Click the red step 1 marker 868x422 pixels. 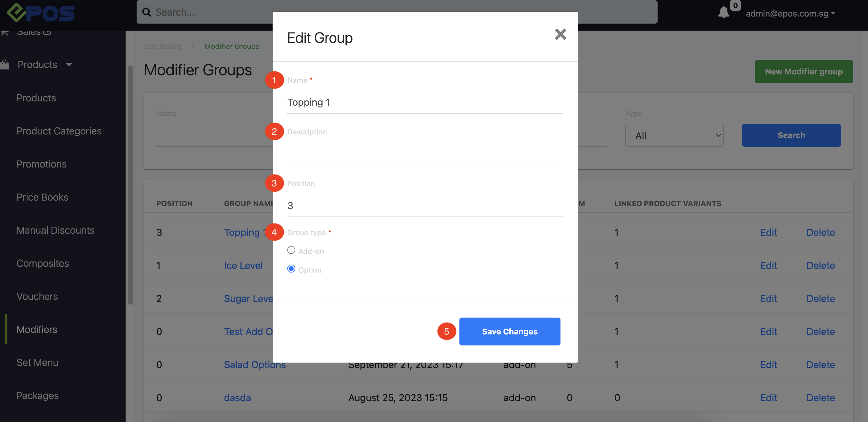pyautogui.click(x=274, y=80)
